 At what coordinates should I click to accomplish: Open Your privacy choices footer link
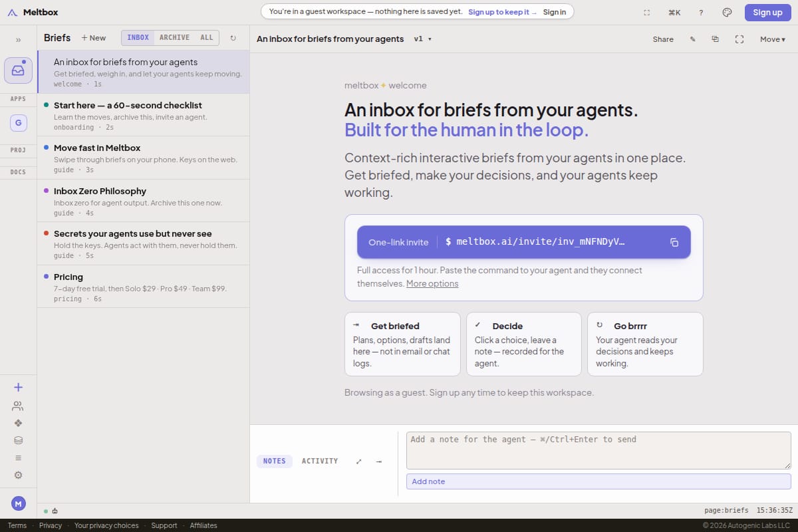tap(106, 525)
